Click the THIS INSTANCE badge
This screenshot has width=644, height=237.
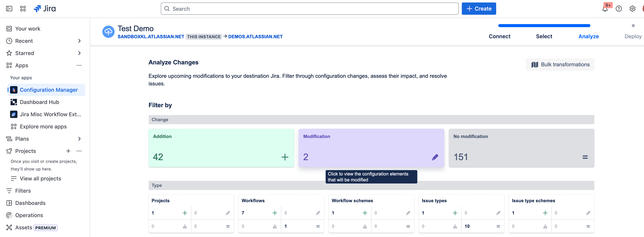(x=204, y=37)
